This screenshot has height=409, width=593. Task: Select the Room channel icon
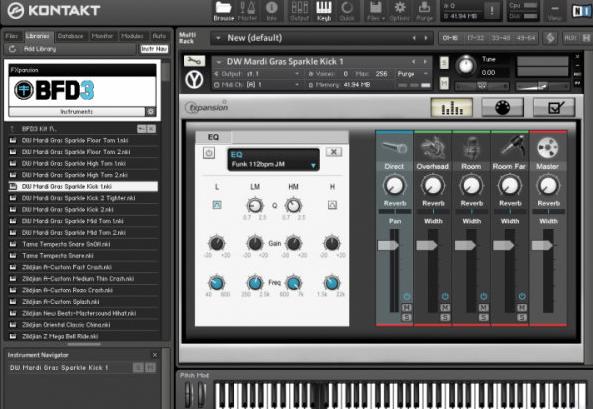coord(471,148)
